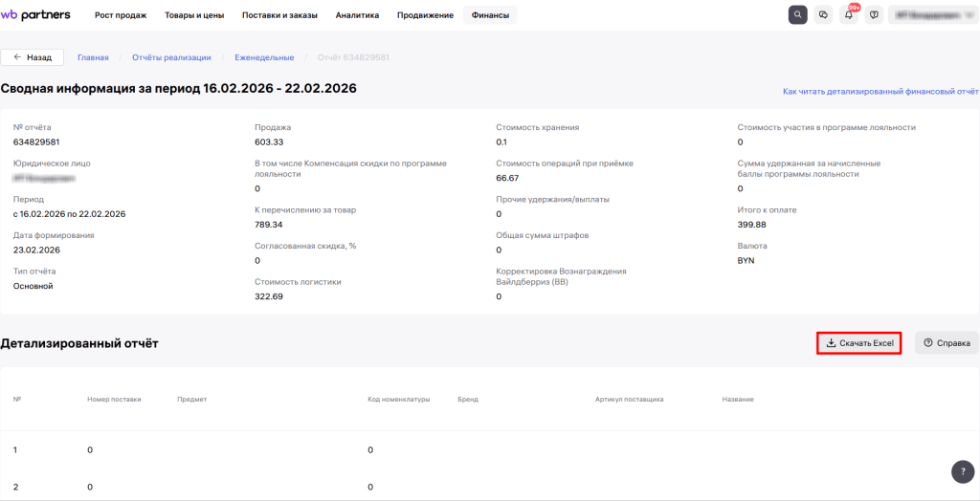This screenshot has height=501, width=980.
Task: Open notifications bell icon
Action: (x=849, y=15)
